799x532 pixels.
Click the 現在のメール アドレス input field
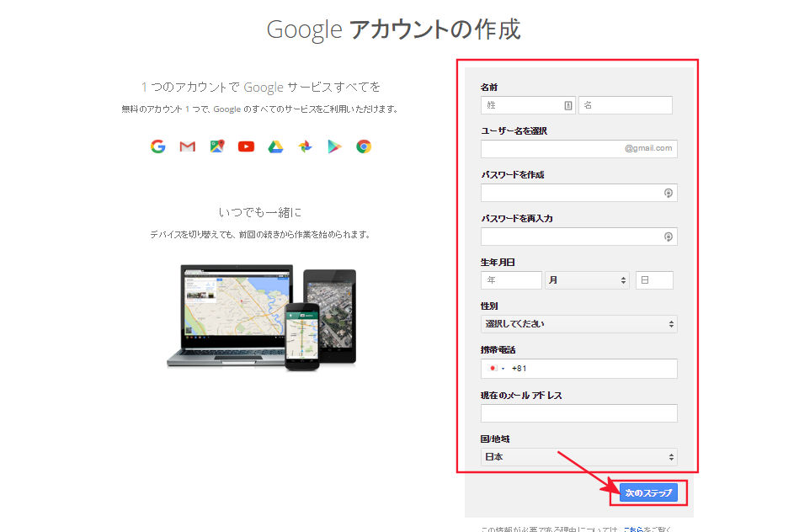579,413
